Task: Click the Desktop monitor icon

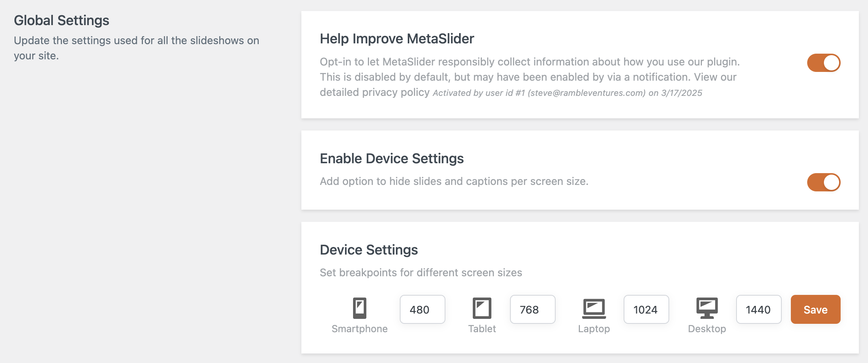Action: click(707, 308)
